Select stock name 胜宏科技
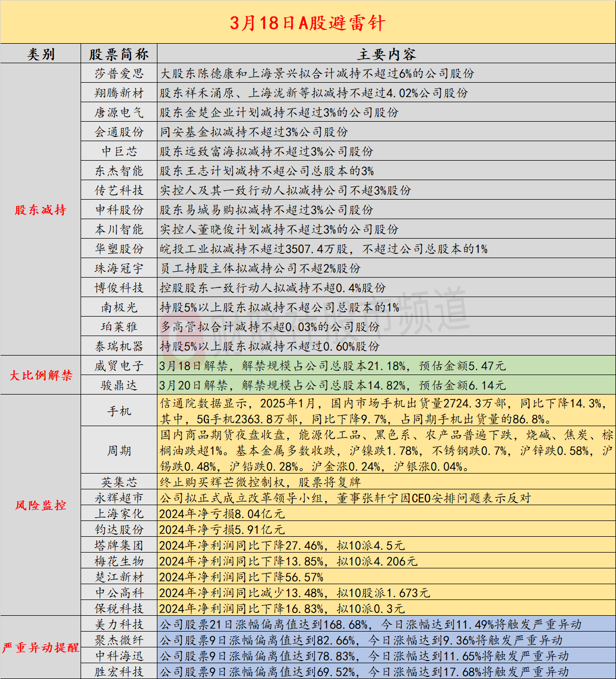This screenshot has width=616, height=679. 119,672
